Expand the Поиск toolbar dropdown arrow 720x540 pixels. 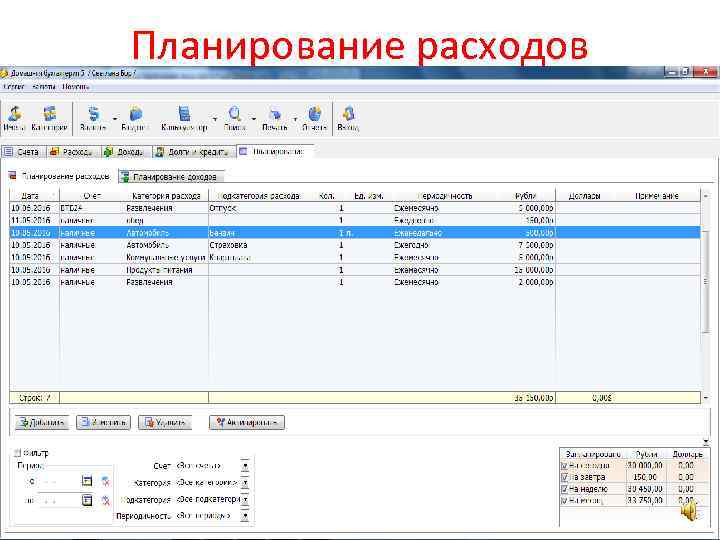(253, 119)
